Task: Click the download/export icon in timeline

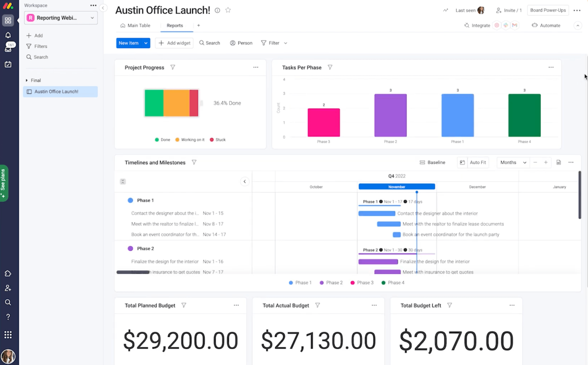Action: point(559,162)
